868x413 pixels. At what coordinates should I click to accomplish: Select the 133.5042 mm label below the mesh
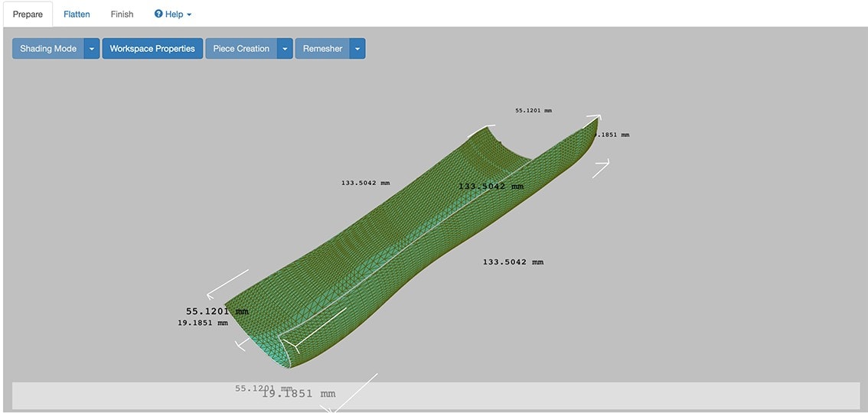pyautogui.click(x=513, y=262)
